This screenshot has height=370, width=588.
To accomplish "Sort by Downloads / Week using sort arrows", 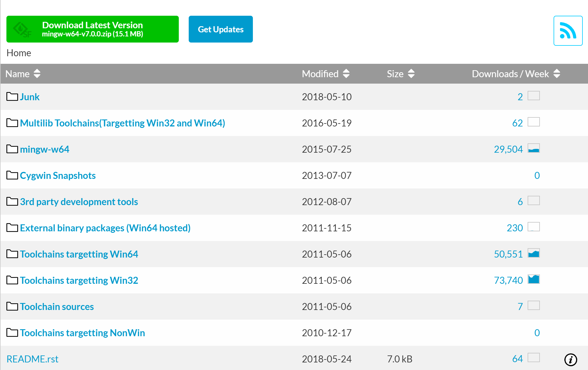I will 557,73.
